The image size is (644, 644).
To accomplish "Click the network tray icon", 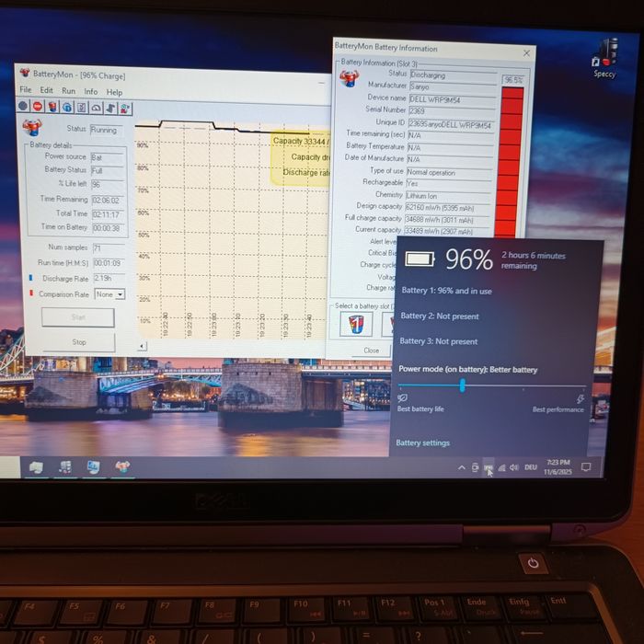I will (502, 467).
